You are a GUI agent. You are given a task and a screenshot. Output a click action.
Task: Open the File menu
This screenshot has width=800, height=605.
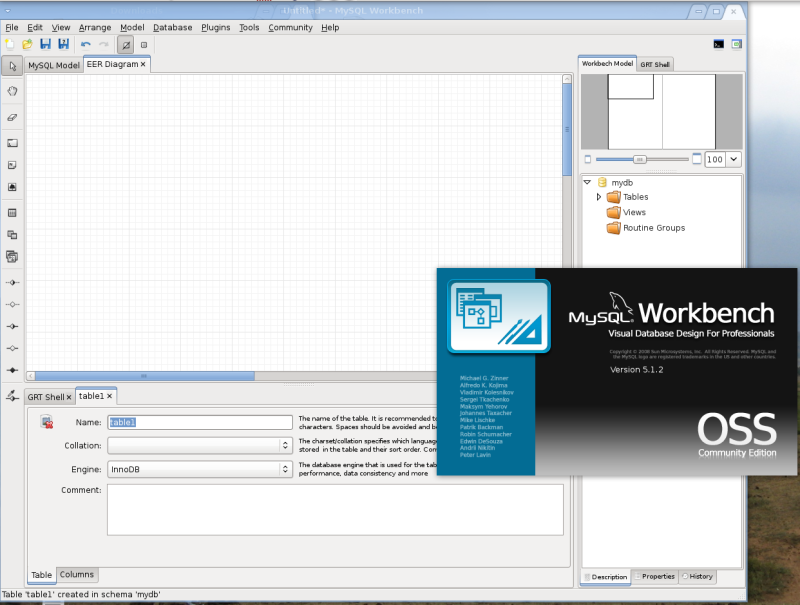tap(12, 28)
